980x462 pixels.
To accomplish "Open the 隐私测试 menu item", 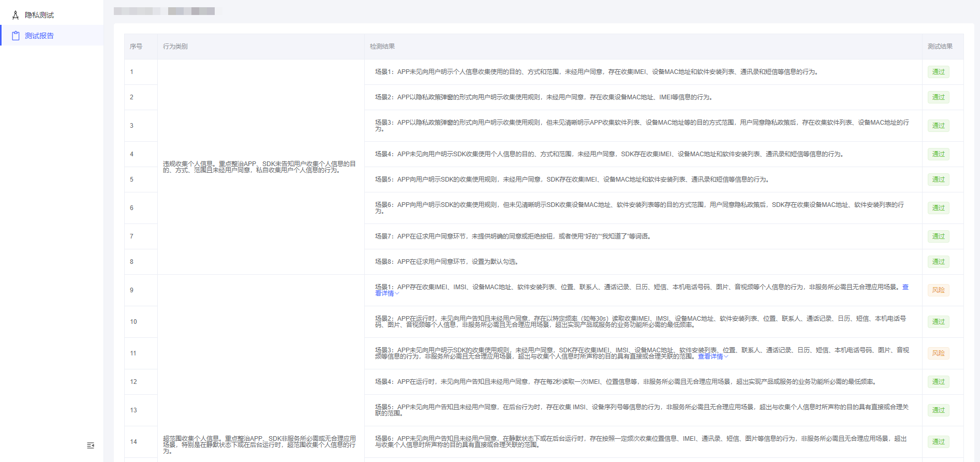I will click(39, 15).
